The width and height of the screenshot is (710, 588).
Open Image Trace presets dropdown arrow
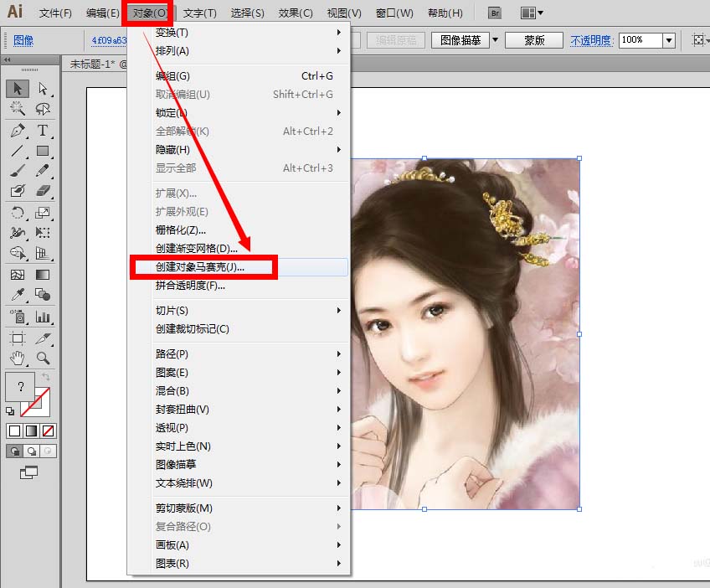click(x=496, y=40)
